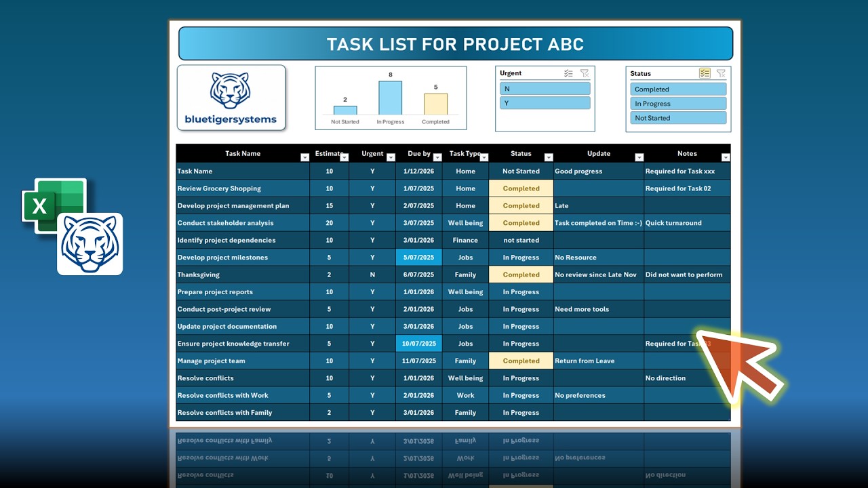
Task: Open the Status column filter dropdown
Action: (x=549, y=157)
